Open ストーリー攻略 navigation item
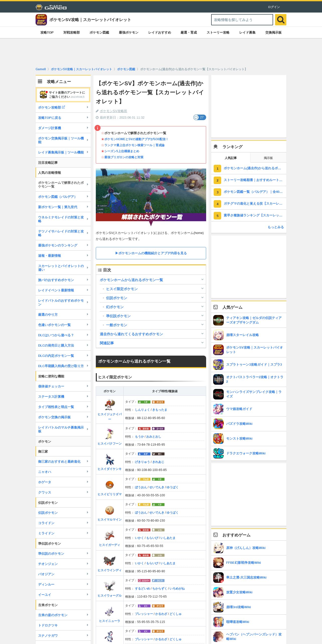 218,33
